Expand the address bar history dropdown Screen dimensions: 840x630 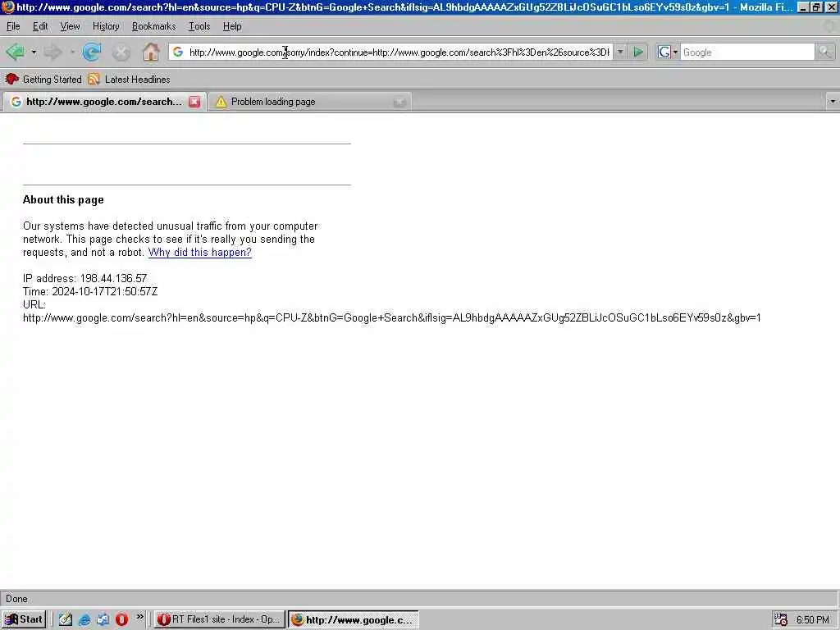pos(620,52)
